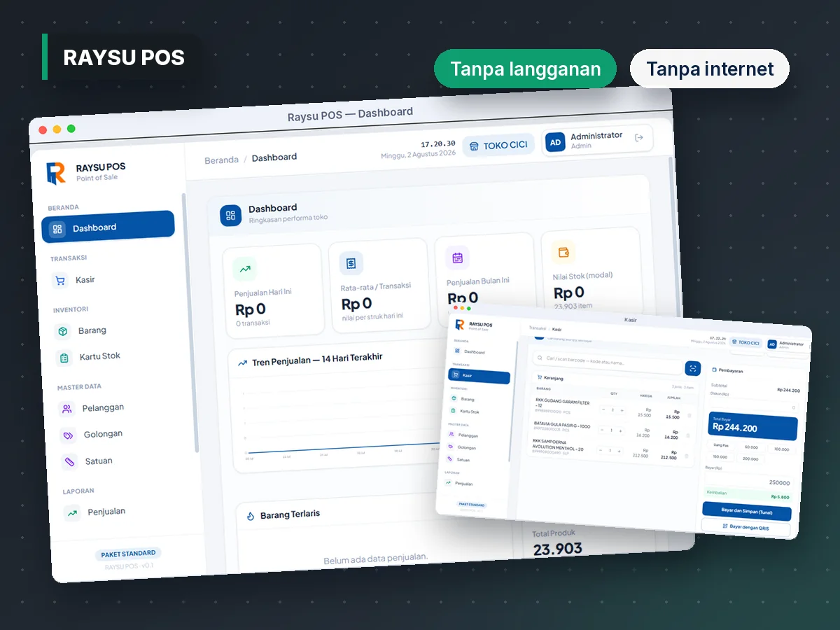Click the receipt icon on the Rata-rata / Transaksi card
This screenshot has width=840, height=630.
tap(351, 263)
